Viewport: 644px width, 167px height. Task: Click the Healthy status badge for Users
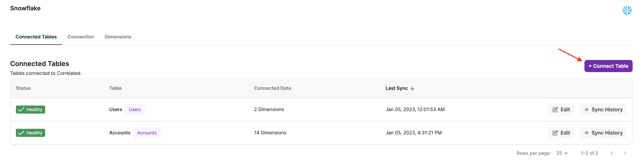31,110
